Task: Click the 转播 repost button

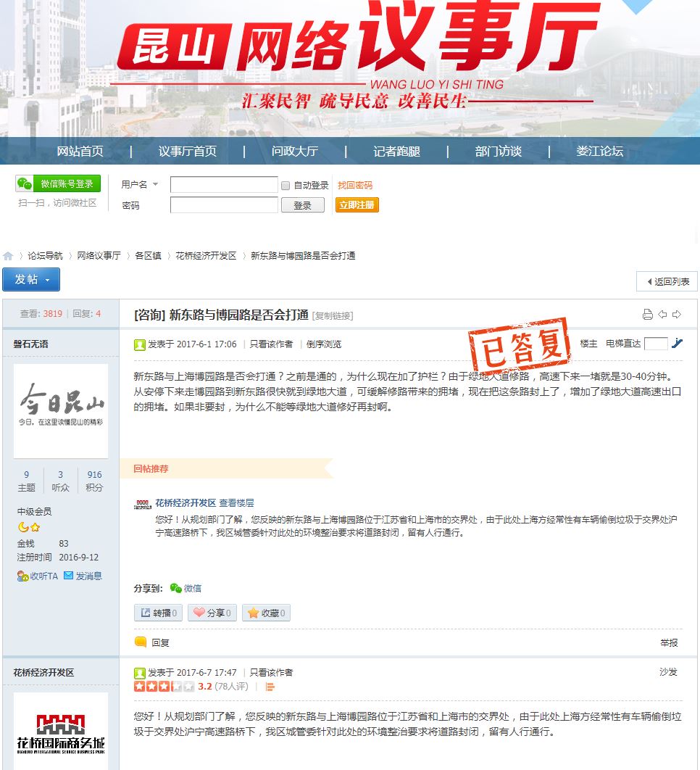Action: [x=158, y=613]
